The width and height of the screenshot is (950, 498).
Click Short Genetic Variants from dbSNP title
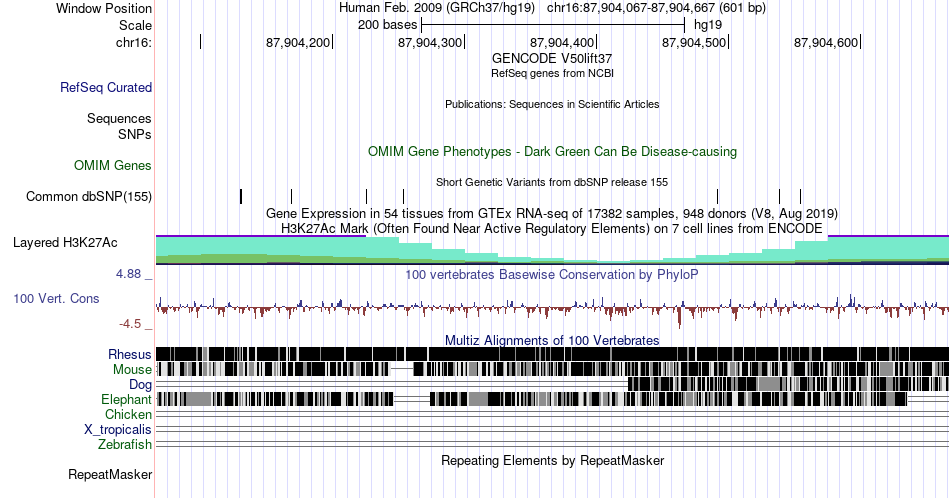552,182
